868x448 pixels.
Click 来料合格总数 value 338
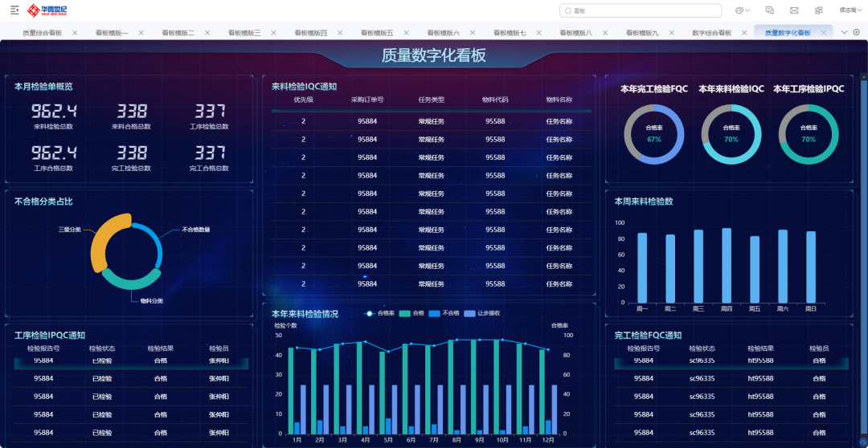[131, 111]
